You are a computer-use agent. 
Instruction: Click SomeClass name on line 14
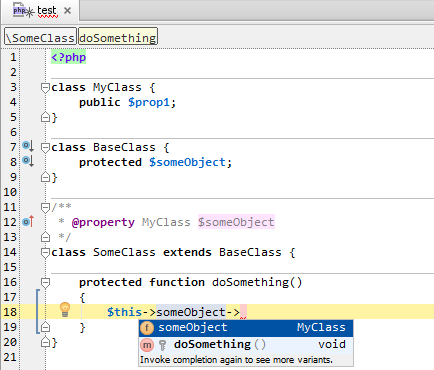click(x=124, y=252)
